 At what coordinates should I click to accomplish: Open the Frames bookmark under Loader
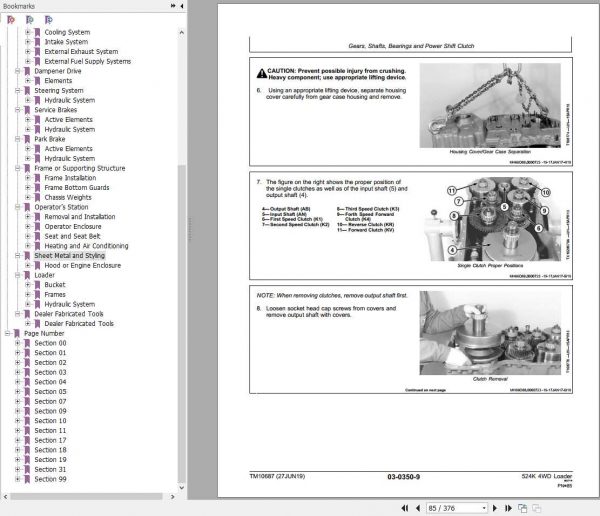pos(55,294)
